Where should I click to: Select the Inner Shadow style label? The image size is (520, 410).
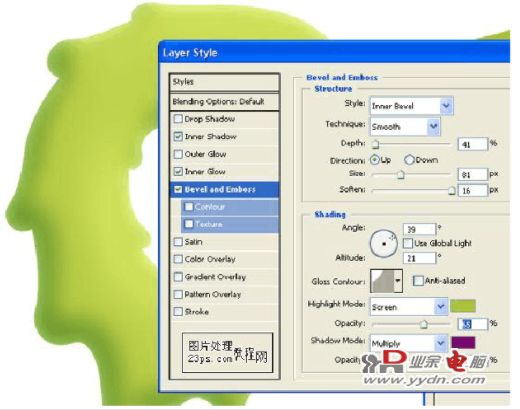[210, 136]
